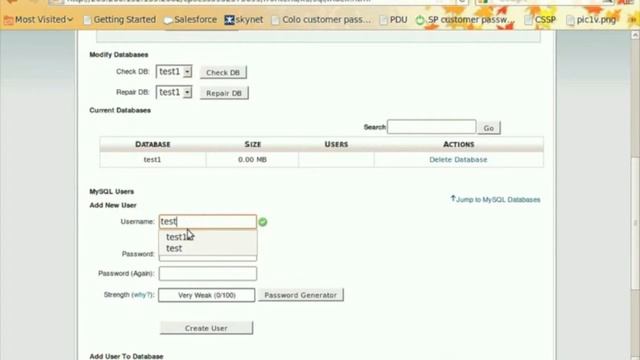640x360 pixels.
Task: Click the Password (Again) field
Action: pos(208,273)
